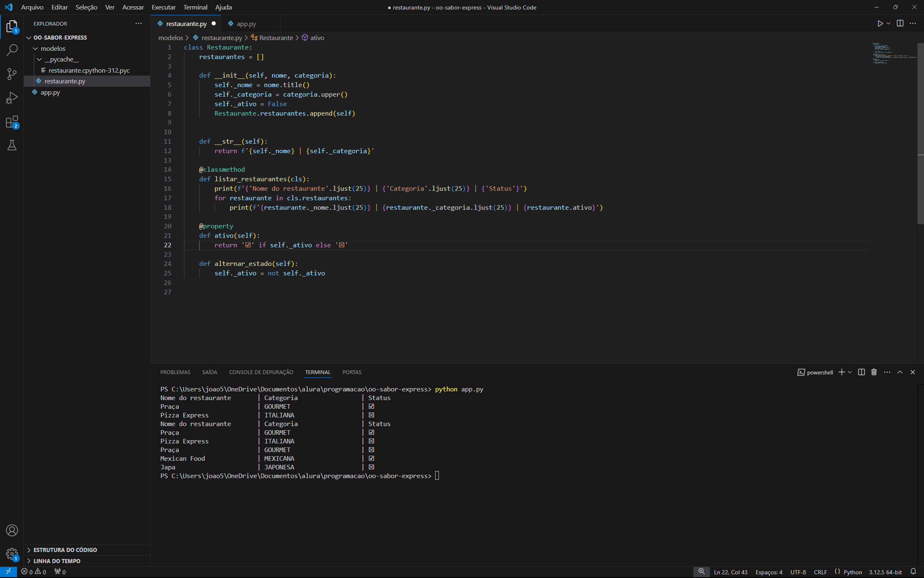Change indentation via Espaços: 4

(x=769, y=572)
